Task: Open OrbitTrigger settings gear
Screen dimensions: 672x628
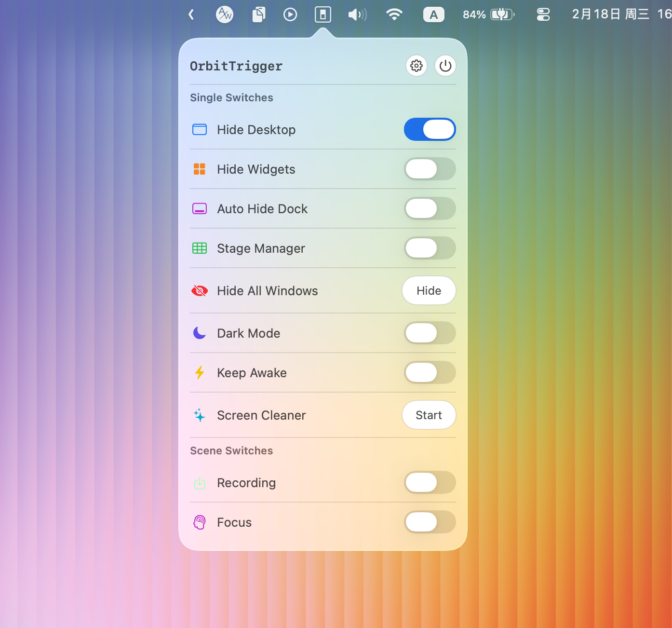Action: point(417,66)
